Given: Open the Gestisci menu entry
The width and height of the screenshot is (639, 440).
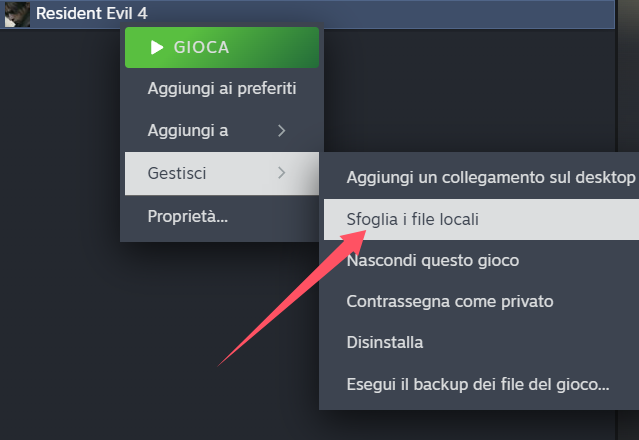Looking at the screenshot, I should pos(222,173).
